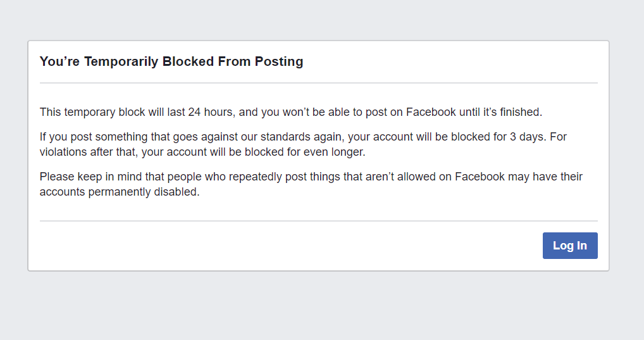
Task: Click the blue Log In button
Action: click(x=569, y=246)
